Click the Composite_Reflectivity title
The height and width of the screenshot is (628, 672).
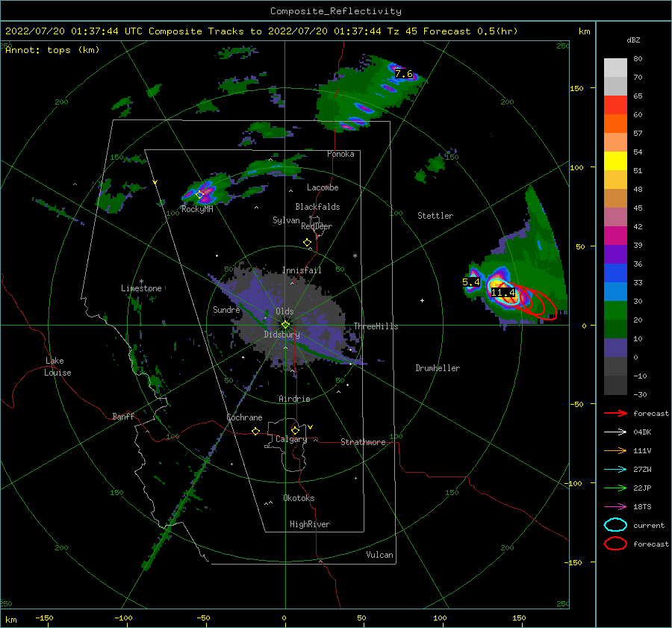click(x=336, y=11)
